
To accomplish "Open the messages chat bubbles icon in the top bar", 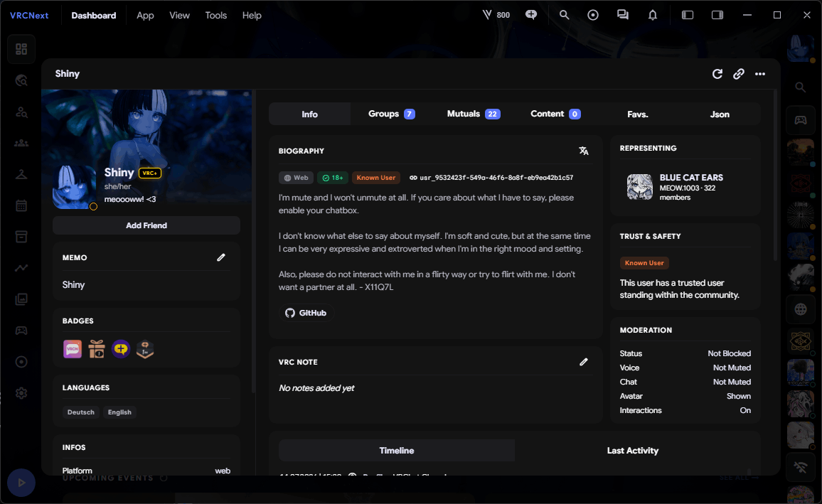I will point(623,15).
